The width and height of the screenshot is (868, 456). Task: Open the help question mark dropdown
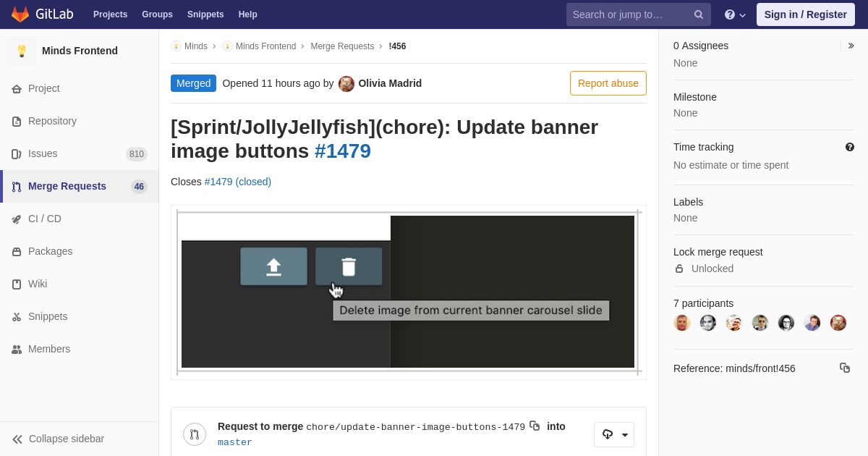(x=735, y=14)
